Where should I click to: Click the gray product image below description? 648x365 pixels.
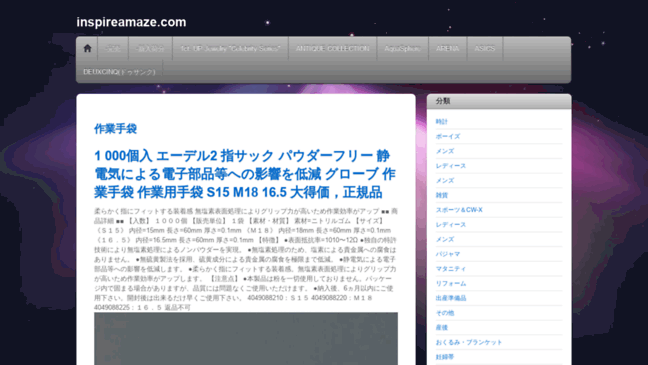click(246, 339)
